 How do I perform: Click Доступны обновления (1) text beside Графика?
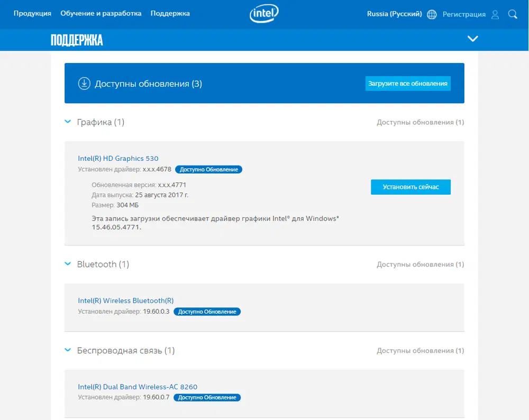click(x=421, y=123)
